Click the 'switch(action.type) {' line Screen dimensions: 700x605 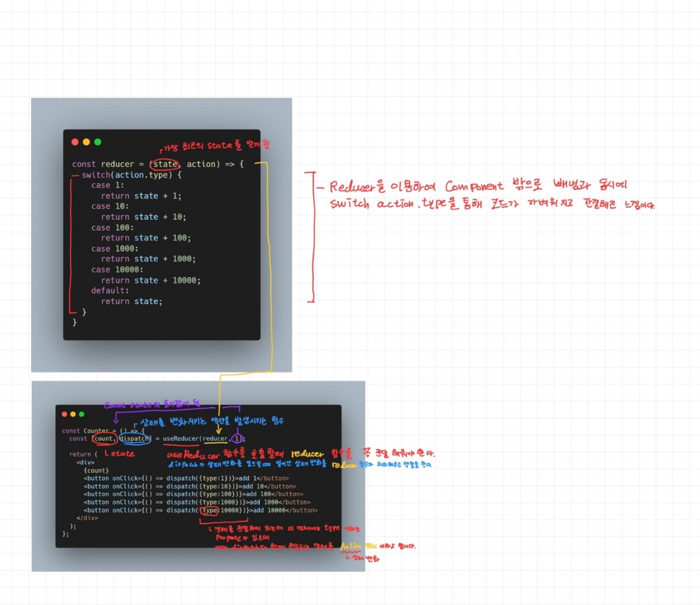[131, 175]
